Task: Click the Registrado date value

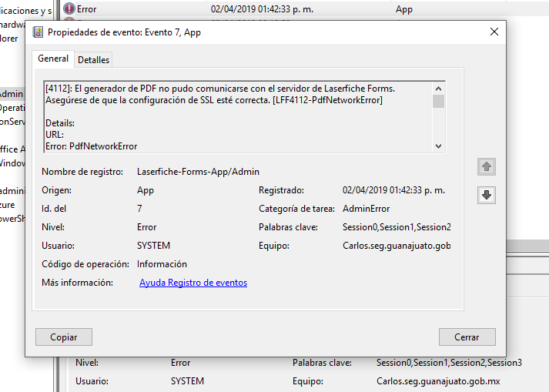Action: click(x=393, y=190)
